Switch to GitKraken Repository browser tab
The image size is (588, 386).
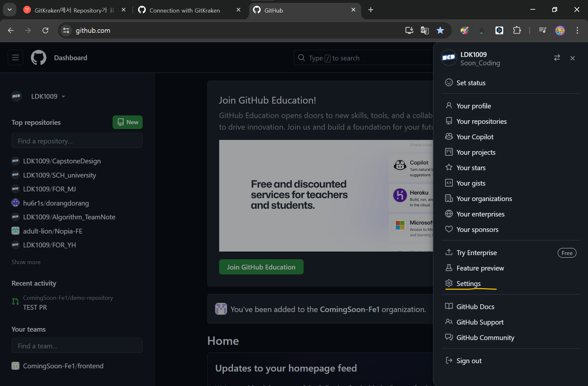click(x=74, y=10)
